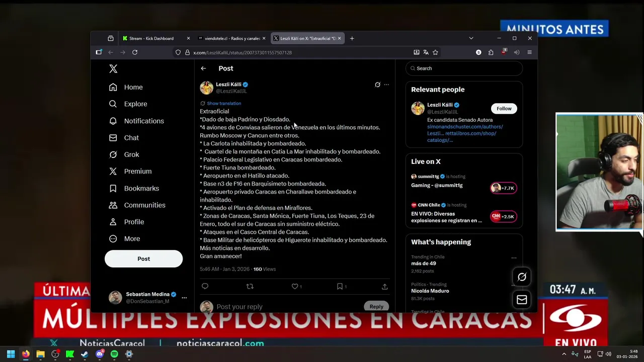Screen dimensions: 644x362
Task: Bookmark page with star icon
Action: pos(435,52)
